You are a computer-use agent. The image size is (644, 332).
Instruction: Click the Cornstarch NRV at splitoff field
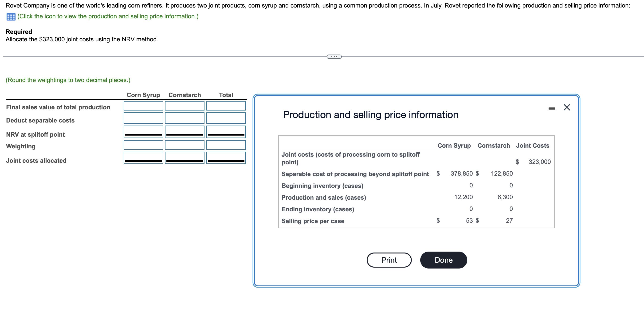pyautogui.click(x=185, y=132)
